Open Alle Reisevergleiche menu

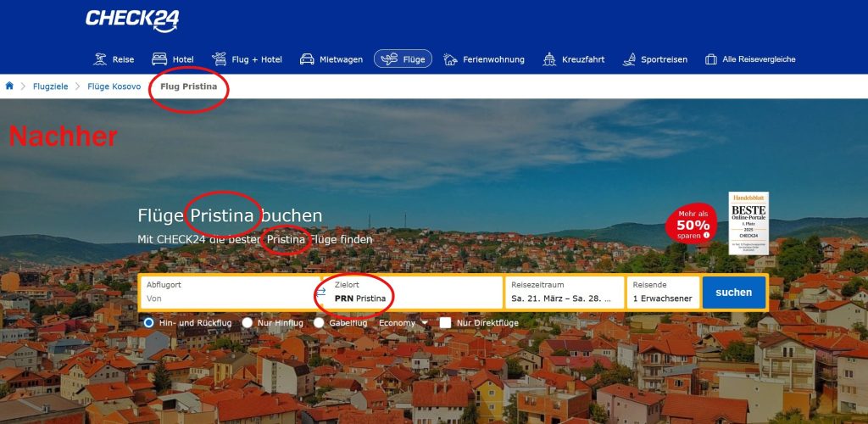[x=748, y=59]
